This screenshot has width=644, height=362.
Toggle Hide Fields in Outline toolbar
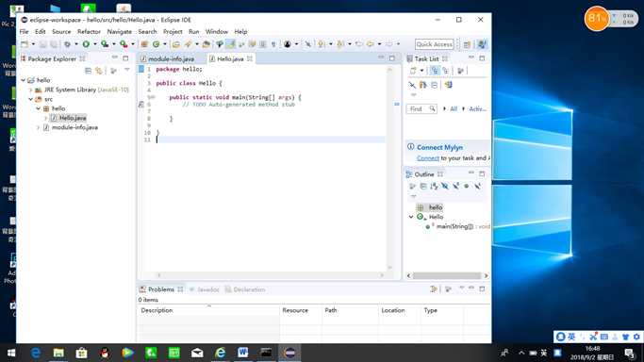click(x=445, y=186)
